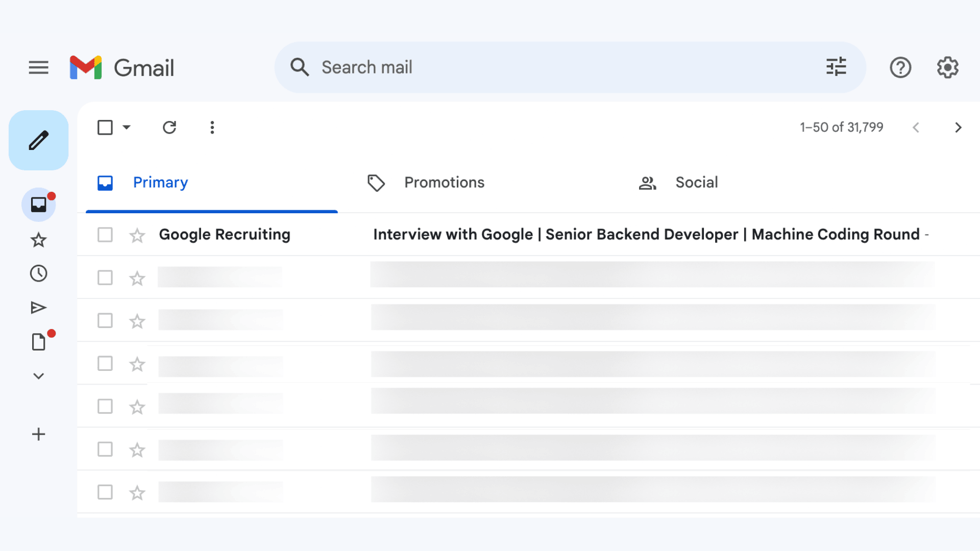Screen dimensions: 980x551
Task: Open the Snoozed clock icon in sidebar
Action: 38,273
